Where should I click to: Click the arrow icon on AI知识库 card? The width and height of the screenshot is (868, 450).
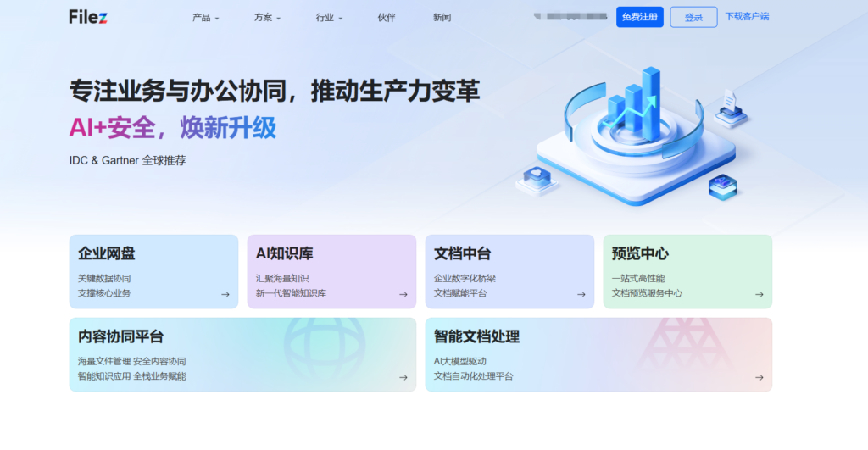[403, 294]
